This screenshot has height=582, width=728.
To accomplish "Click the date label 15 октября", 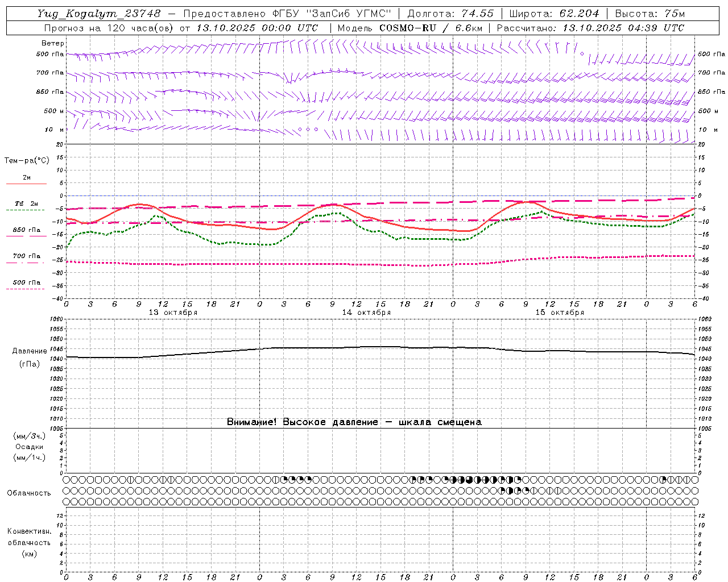I will [560, 312].
